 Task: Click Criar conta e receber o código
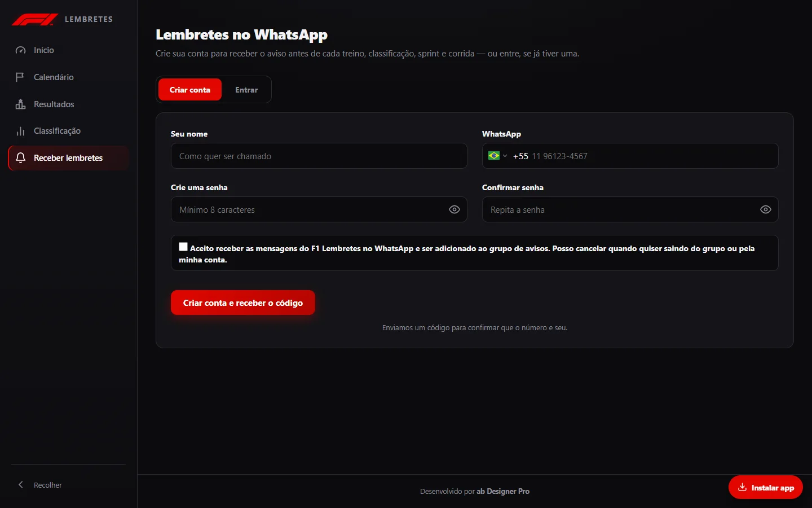243,303
